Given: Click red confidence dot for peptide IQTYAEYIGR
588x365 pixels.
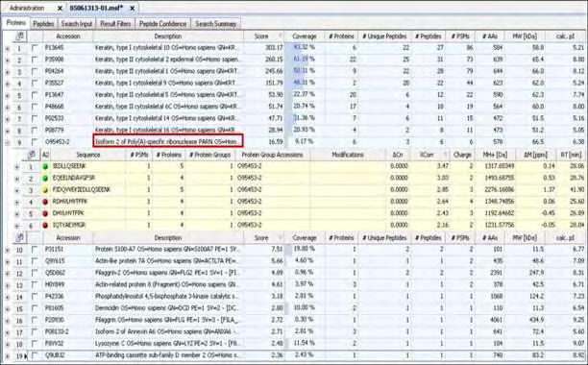Looking at the screenshot, I should (45, 226).
